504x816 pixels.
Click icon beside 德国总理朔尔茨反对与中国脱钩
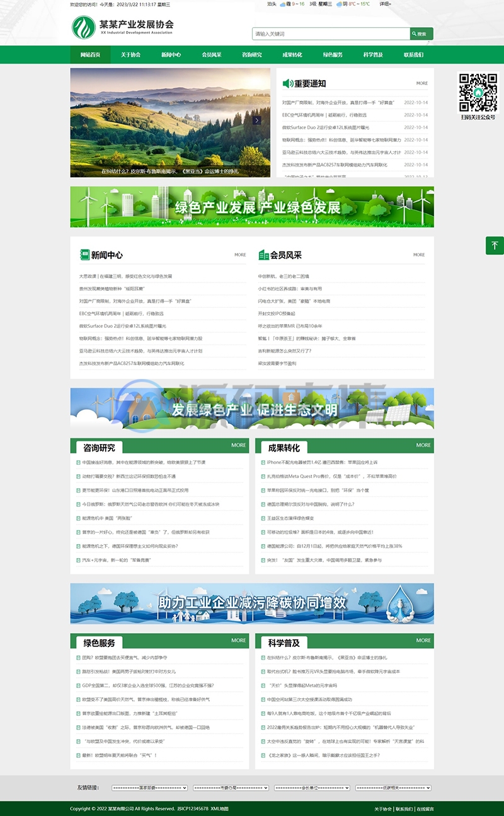[x=263, y=504]
